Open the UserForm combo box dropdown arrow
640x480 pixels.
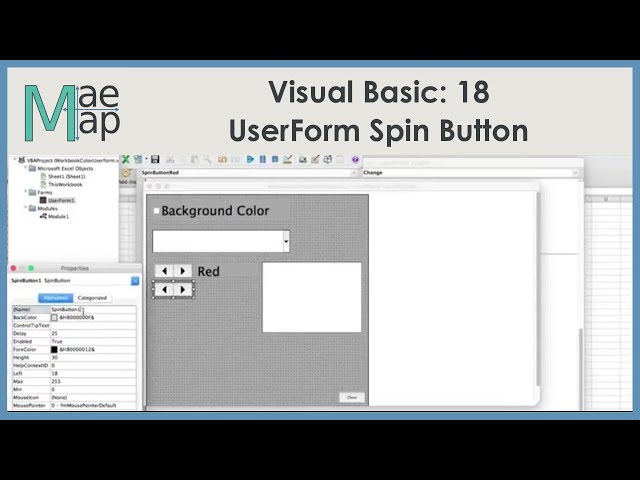click(x=286, y=241)
